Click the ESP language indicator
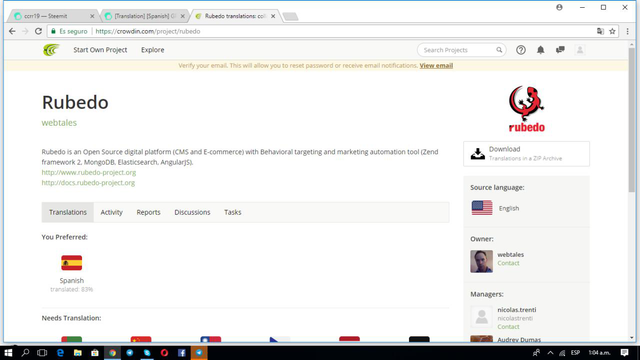The image size is (640, 360). (x=576, y=353)
